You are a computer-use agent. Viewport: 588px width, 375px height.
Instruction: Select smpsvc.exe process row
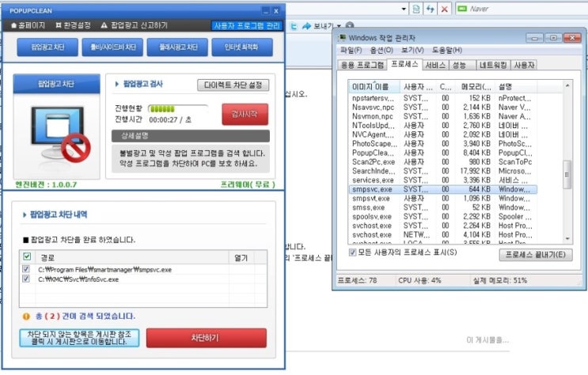click(442, 189)
